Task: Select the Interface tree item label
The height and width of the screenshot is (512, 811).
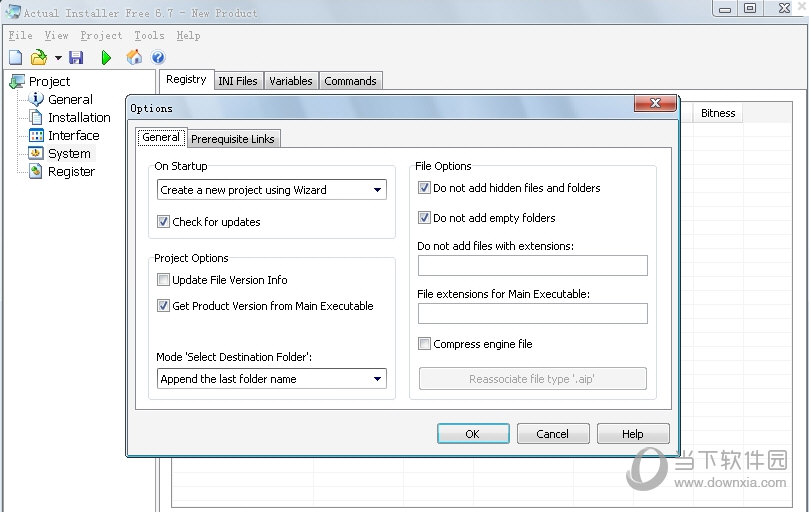Action: click(x=73, y=135)
